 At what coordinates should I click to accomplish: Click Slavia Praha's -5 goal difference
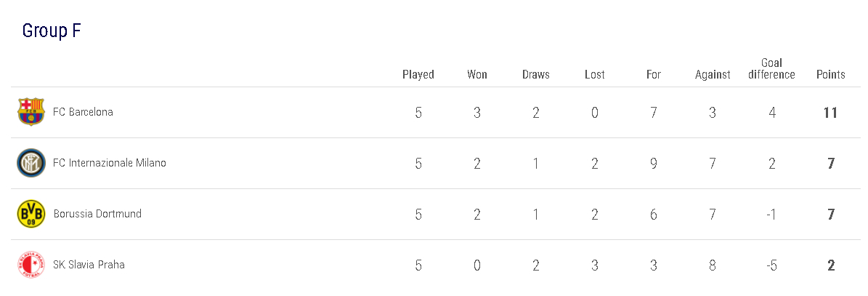[772, 265]
